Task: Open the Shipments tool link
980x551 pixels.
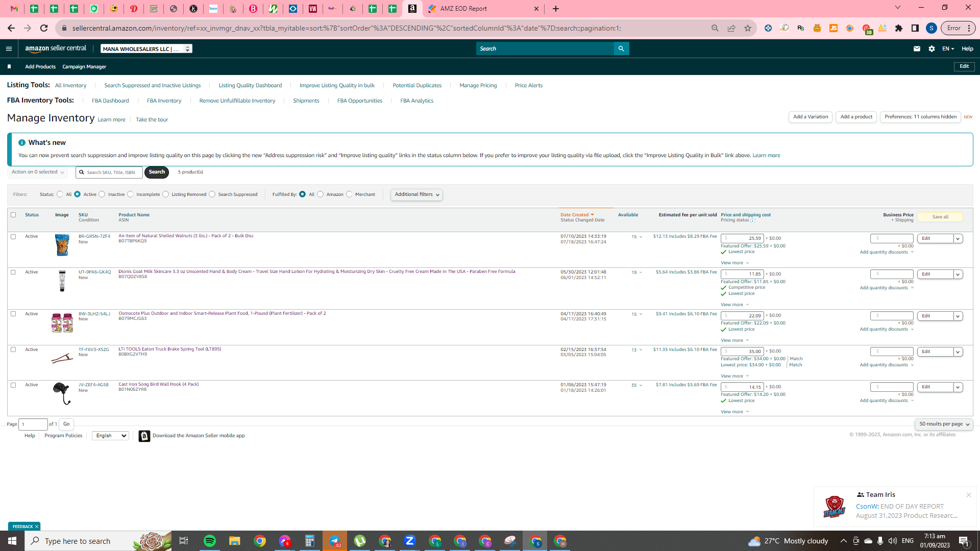Action: (306, 101)
